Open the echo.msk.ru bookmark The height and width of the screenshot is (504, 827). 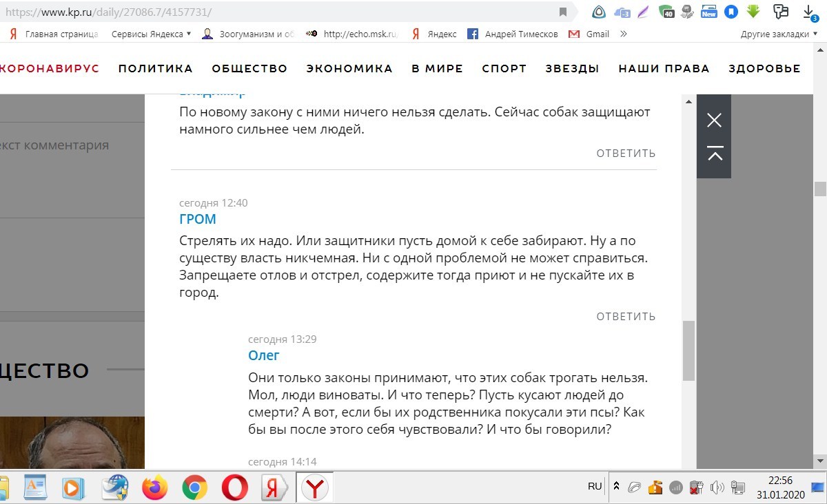352,34
